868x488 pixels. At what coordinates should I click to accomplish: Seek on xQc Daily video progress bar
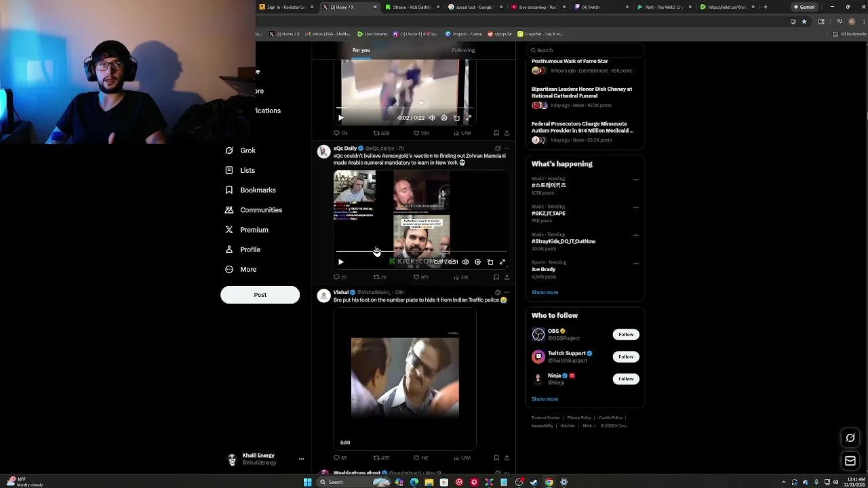tap(422, 251)
